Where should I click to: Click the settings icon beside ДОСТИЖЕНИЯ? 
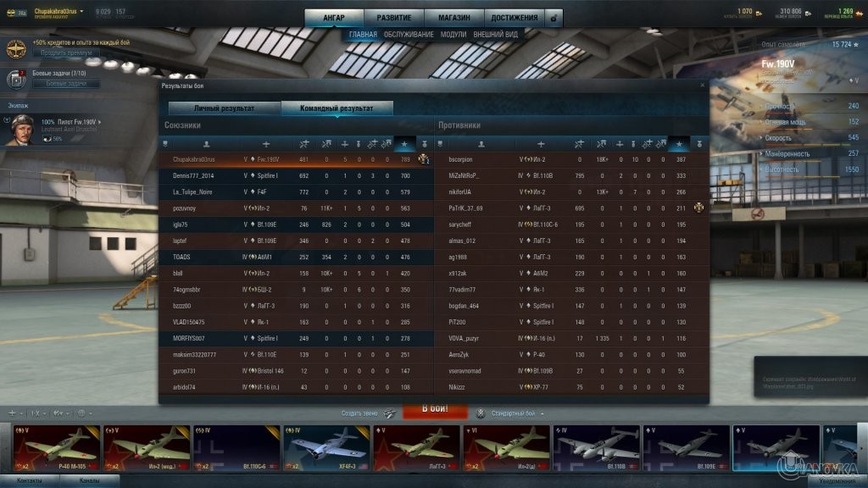tap(554, 19)
